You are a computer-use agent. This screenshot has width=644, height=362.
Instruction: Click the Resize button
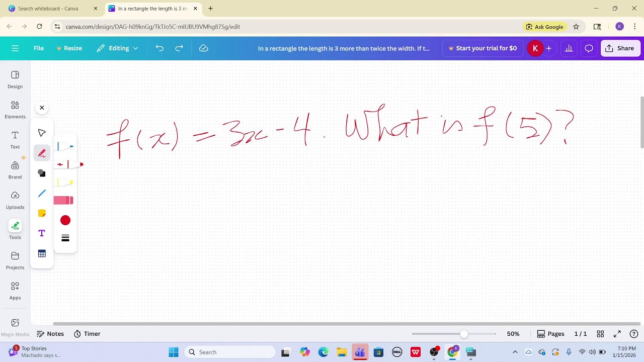(x=69, y=48)
